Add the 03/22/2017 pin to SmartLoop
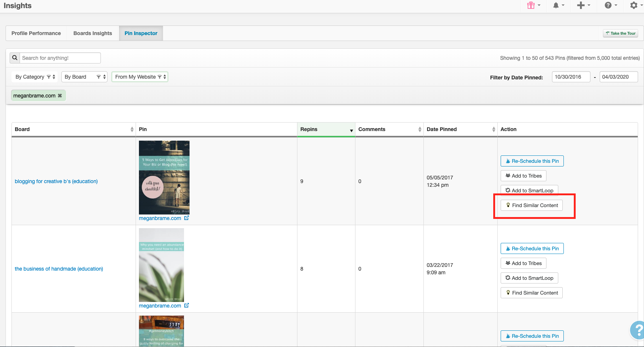This screenshot has width=644, height=347. tap(529, 278)
